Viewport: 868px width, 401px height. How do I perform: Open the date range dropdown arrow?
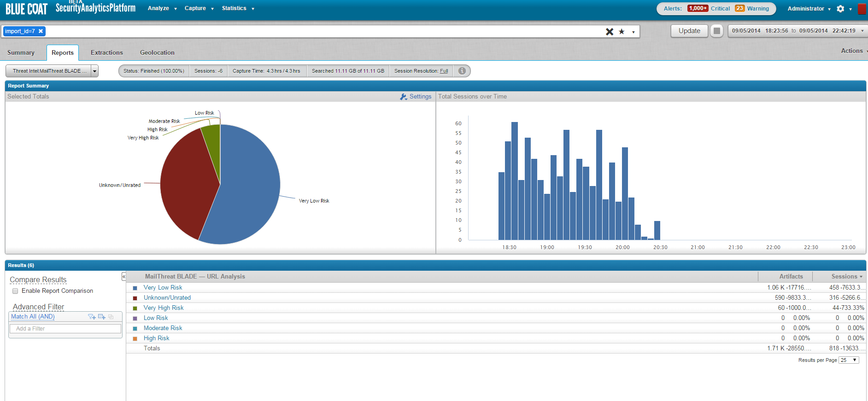click(862, 31)
